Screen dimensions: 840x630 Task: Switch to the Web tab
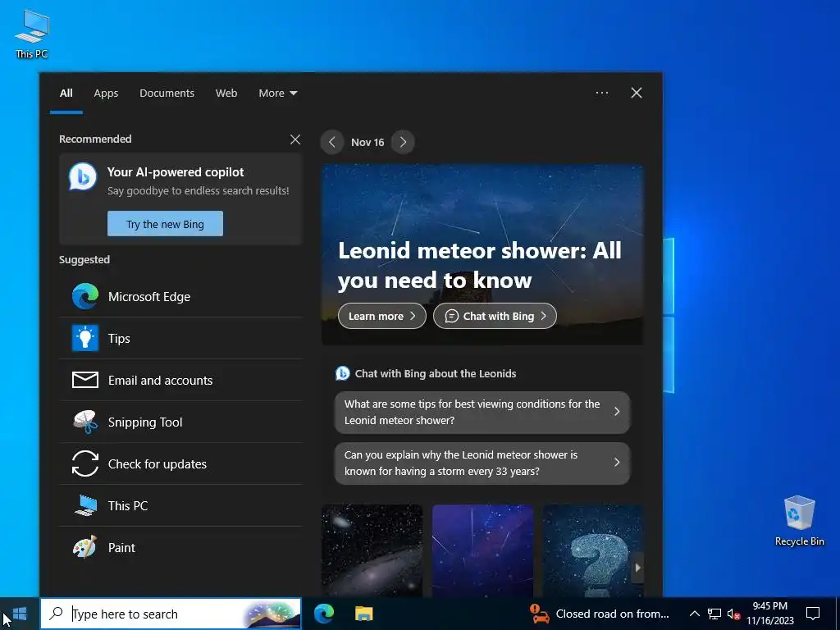226,93
